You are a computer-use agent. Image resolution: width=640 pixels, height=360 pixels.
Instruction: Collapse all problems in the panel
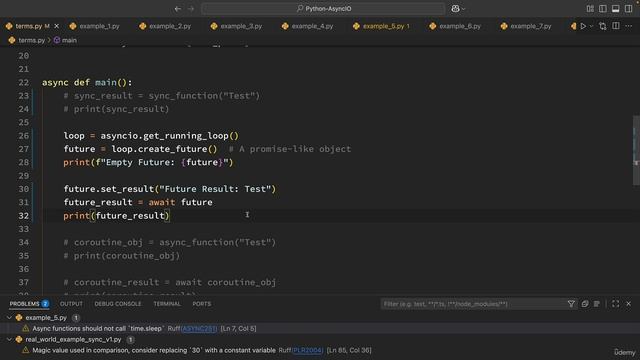(585, 304)
